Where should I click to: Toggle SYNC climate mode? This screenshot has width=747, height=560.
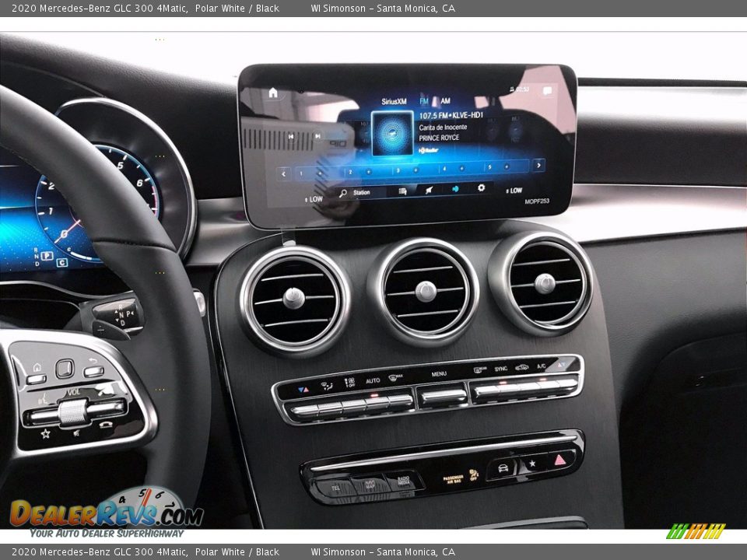(x=500, y=369)
